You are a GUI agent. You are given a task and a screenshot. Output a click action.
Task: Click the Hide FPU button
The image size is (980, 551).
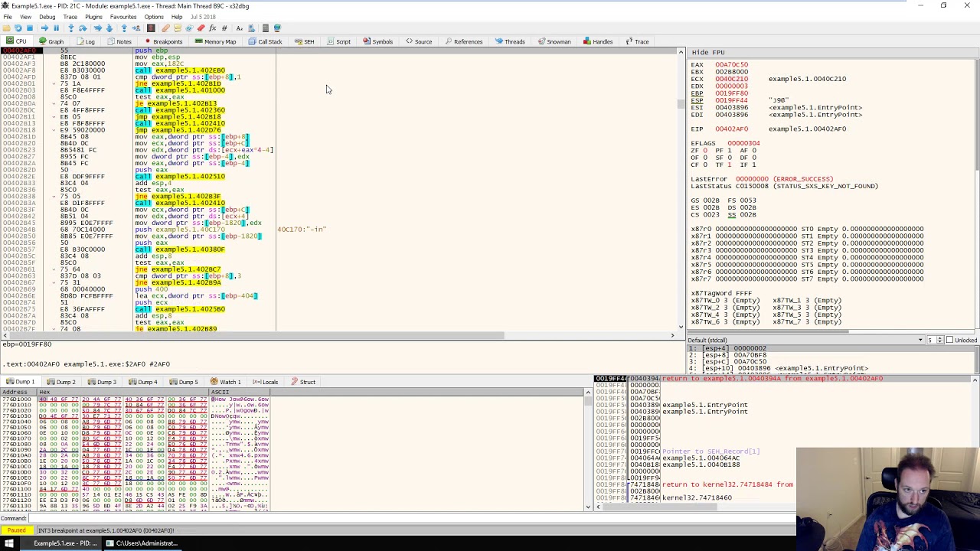pyautogui.click(x=708, y=53)
